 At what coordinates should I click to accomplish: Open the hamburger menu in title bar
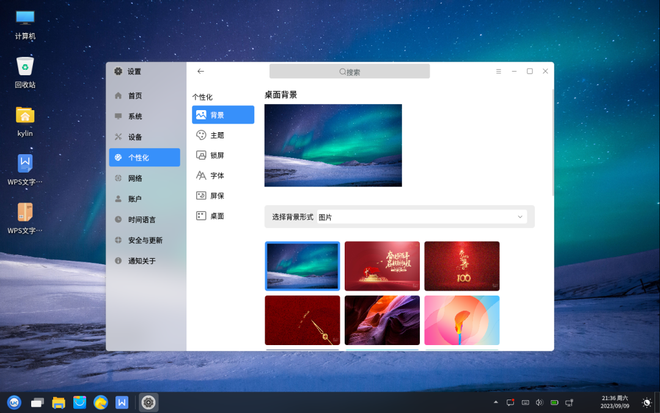coord(498,71)
